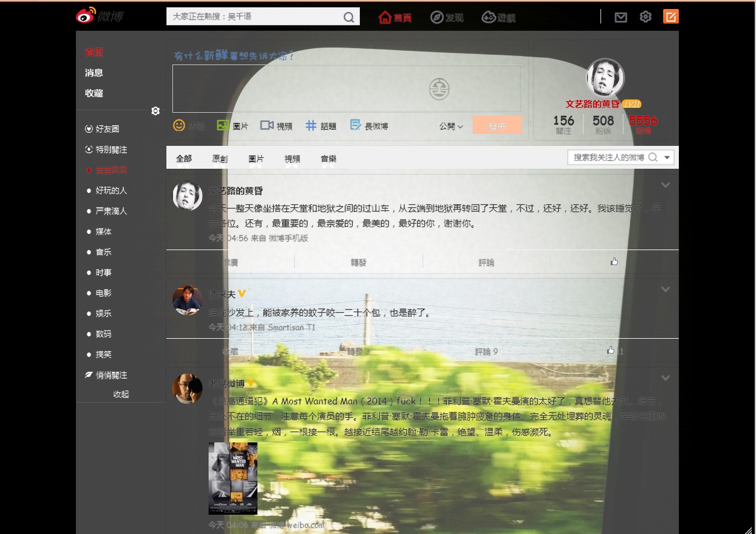Select 收藏 in left sidebar

[94, 93]
